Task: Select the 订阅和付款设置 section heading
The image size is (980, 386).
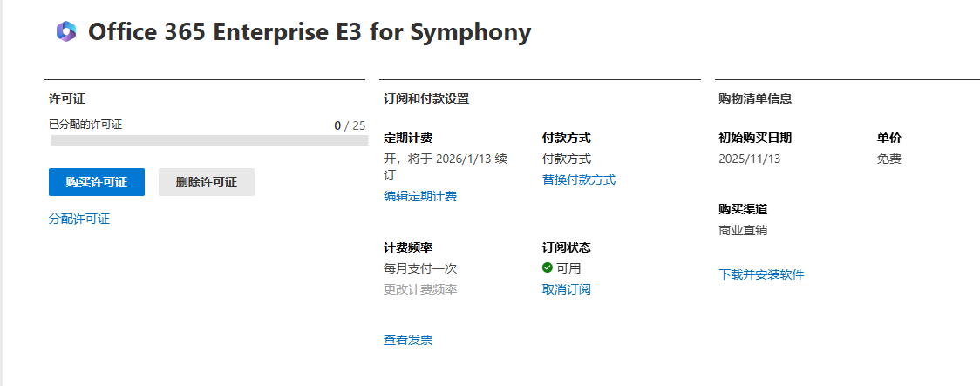Action: (426, 99)
